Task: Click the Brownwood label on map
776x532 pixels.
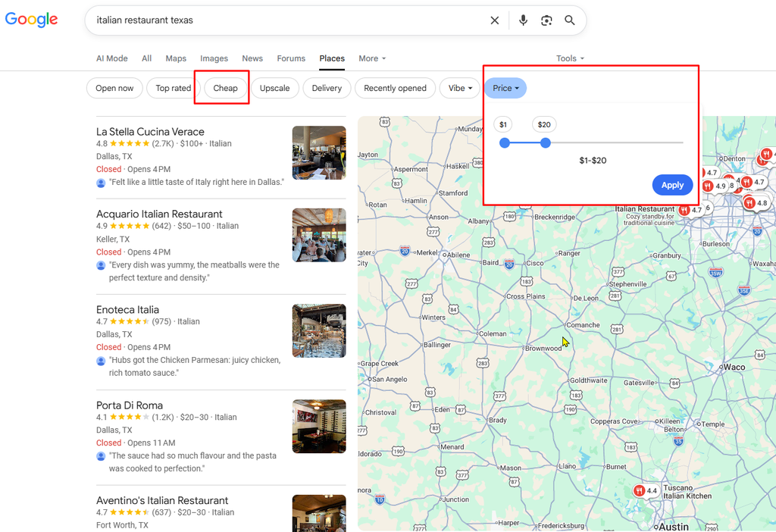Action: point(543,349)
